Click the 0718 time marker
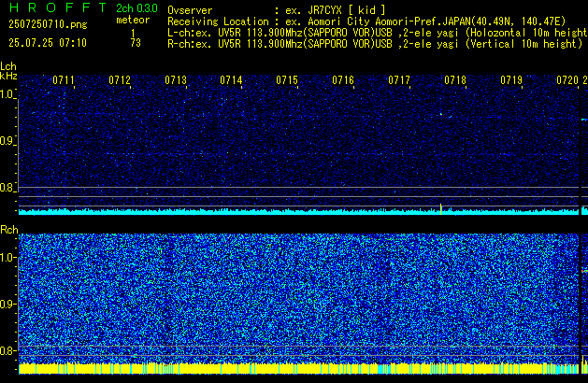Viewport: 588px width, 383px height. pyautogui.click(x=455, y=80)
